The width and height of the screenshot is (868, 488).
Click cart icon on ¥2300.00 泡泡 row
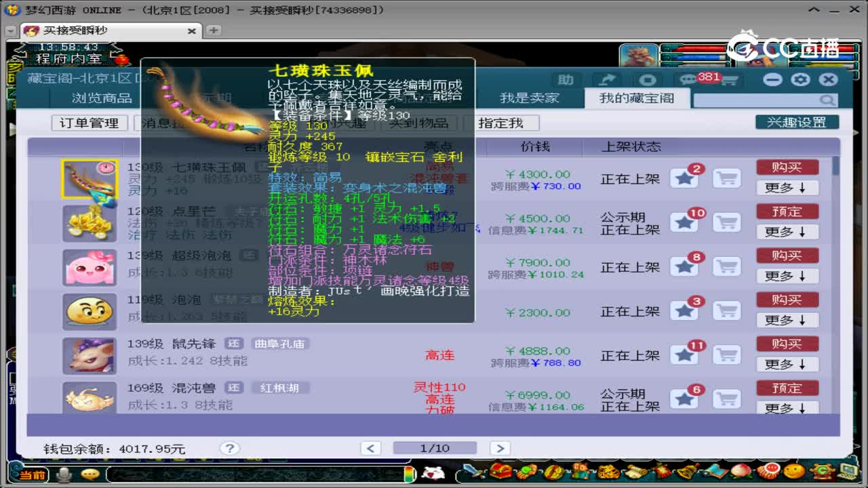point(726,311)
